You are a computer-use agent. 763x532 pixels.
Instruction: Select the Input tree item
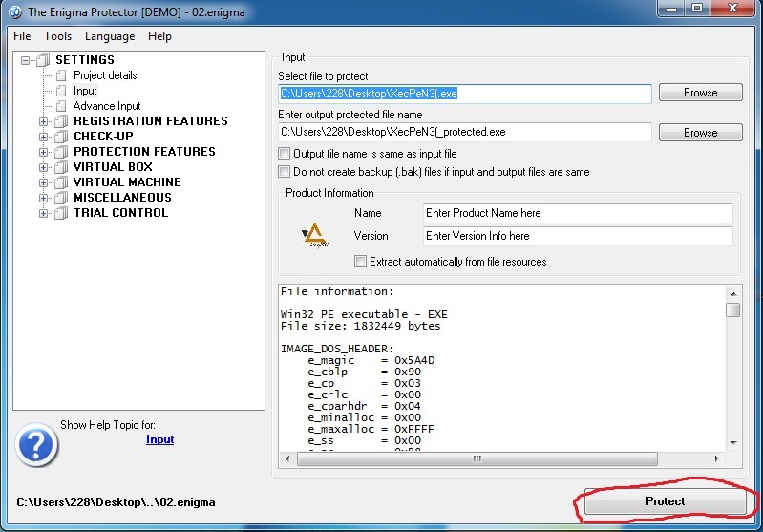85,91
